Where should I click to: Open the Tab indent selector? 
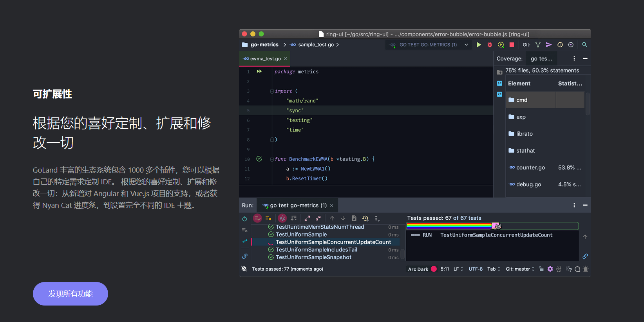click(x=494, y=269)
